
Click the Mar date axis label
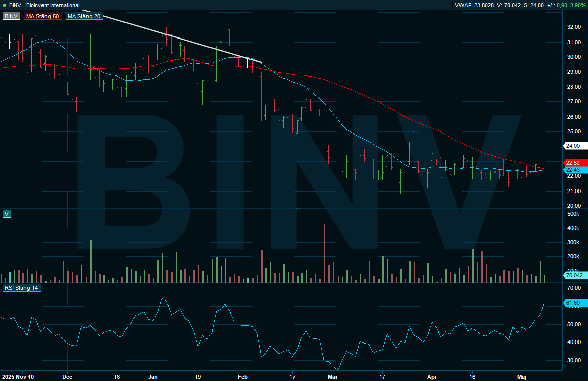(332, 377)
